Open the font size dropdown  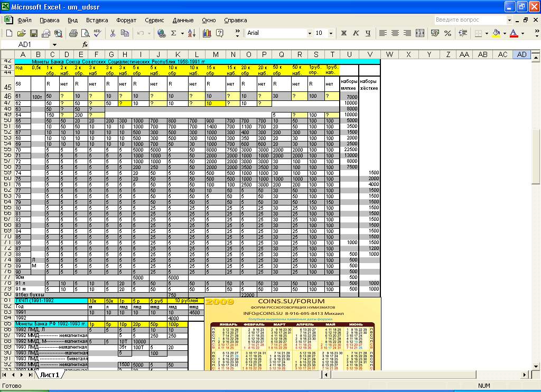coord(331,33)
